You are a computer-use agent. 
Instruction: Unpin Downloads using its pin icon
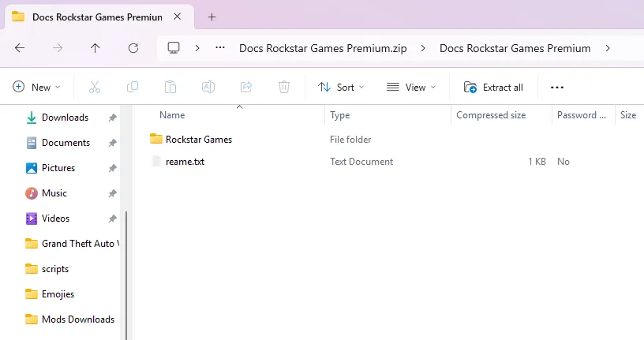112,118
